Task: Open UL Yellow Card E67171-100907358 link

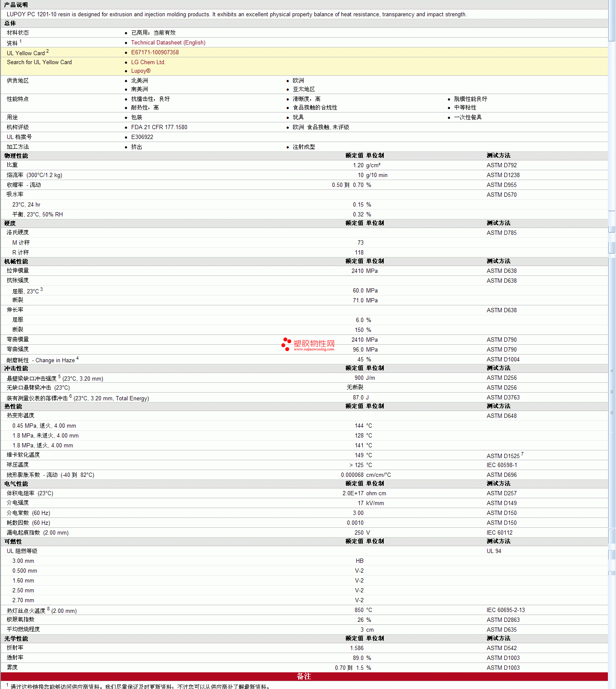Action: click(x=155, y=53)
